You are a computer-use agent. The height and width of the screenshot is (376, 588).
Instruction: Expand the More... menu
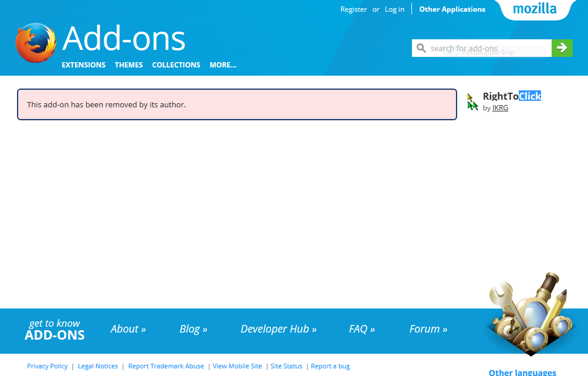tap(223, 65)
